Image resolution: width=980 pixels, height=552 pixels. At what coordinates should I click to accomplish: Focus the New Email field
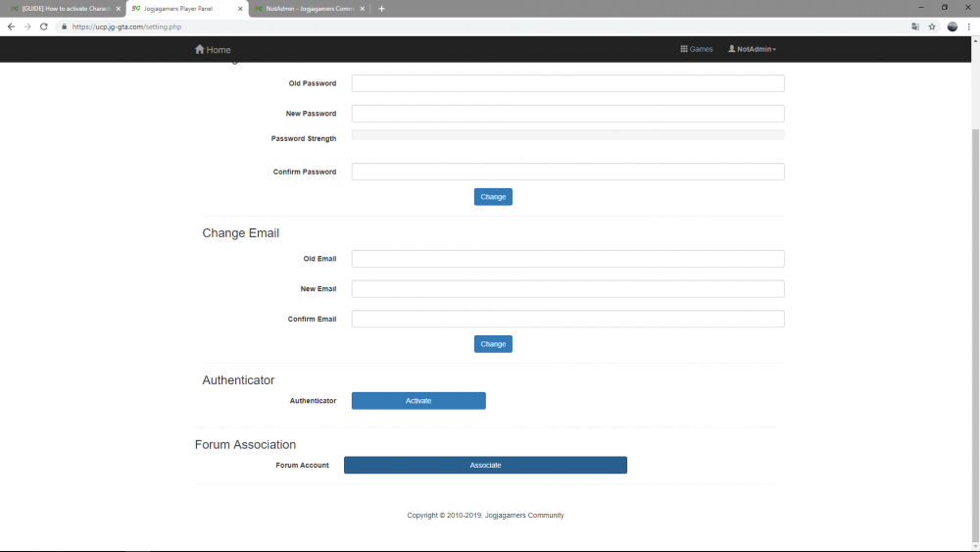click(x=567, y=289)
